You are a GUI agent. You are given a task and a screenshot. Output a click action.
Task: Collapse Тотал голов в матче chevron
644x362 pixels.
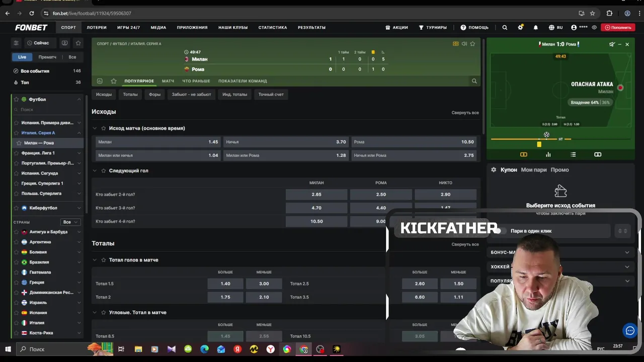pyautogui.click(x=95, y=260)
